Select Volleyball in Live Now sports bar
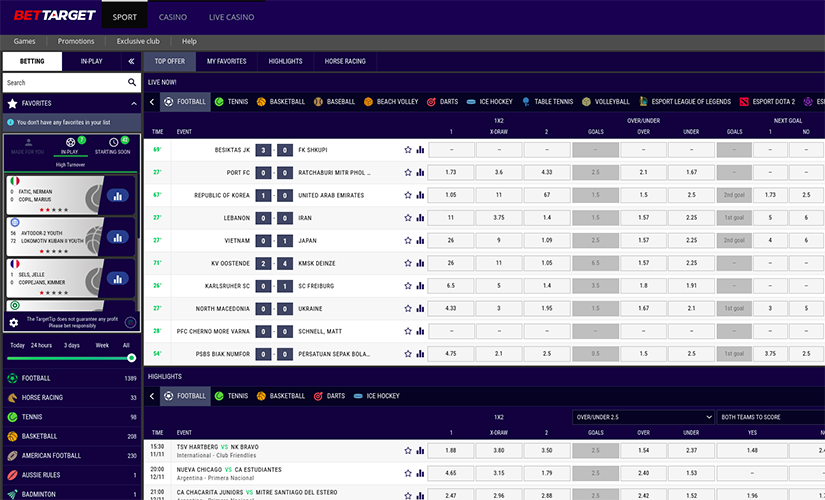Viewport: 825px width, 500px height. 606,102
